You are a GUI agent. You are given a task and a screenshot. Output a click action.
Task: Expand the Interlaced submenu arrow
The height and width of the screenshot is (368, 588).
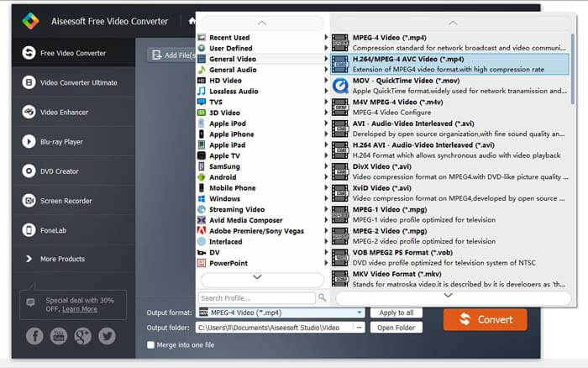point(326,242)
